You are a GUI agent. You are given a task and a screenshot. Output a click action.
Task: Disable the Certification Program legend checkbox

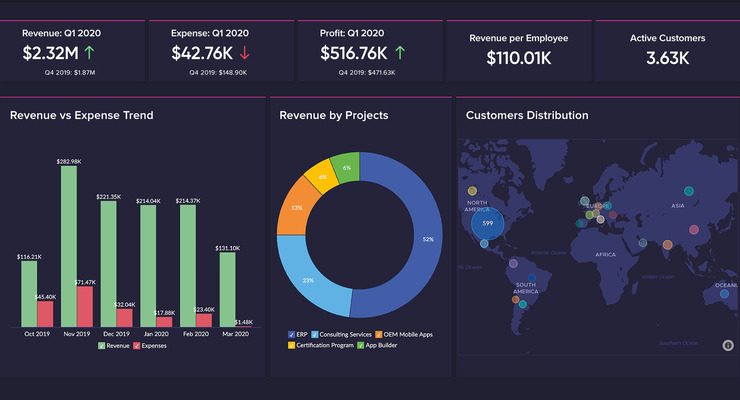pos(292,345)
